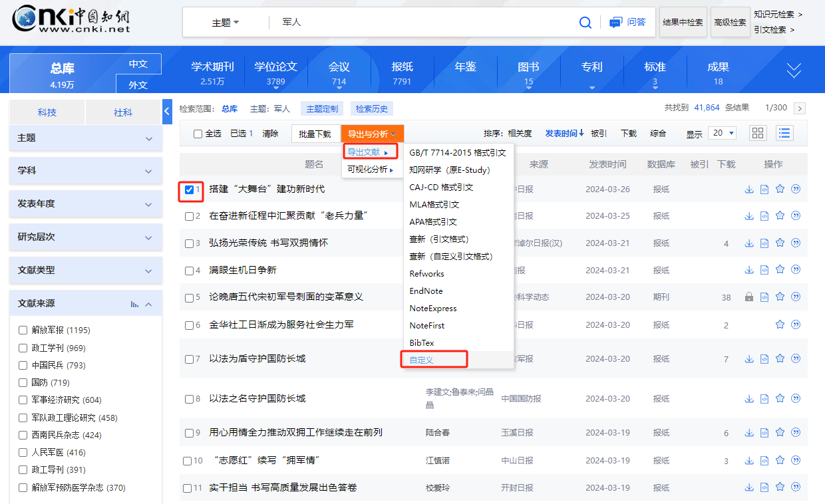
Task: Clear selections with the 清除 link
Action: (270, 134)
